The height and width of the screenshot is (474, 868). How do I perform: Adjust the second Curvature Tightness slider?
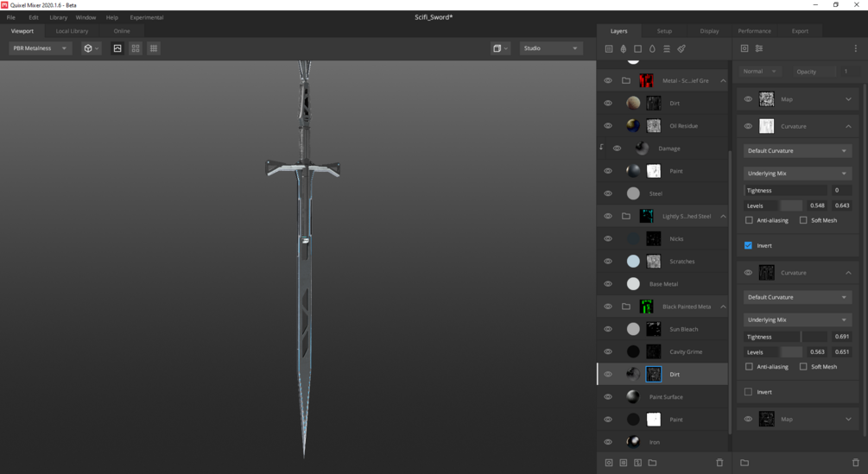pos(785,337)
